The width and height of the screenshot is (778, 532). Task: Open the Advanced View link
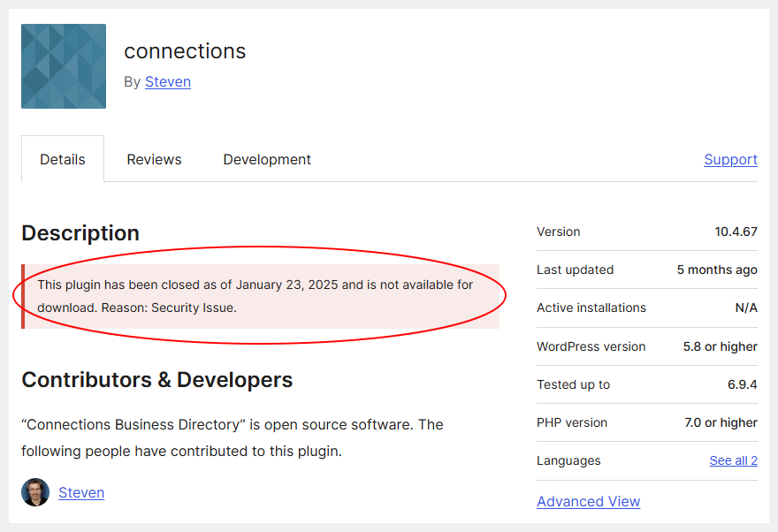click(589, 501)
